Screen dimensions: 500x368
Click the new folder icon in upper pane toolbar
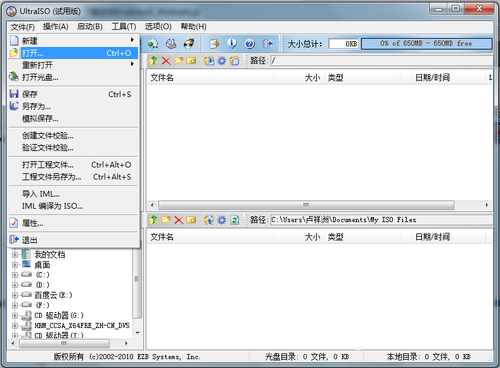(x=179, y=61)
